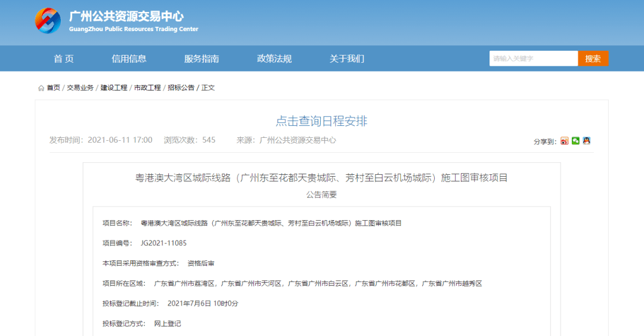Image resolution: width=644 pixels, height=336 pixels.
Task: Go to 建设工程 in breadcrumb
Action: 114,88
